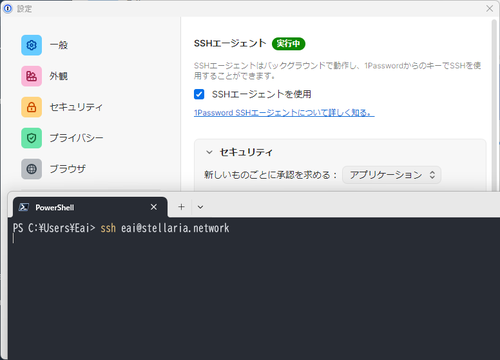The width and height of the screenshot is (500, 360).
Task: Click the SSHエージェント heading
Action: 230,43
